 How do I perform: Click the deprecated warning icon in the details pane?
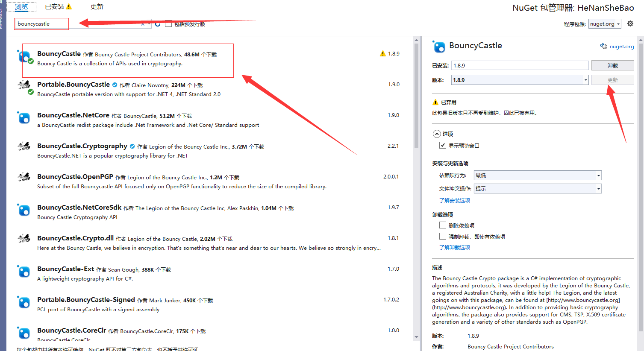tap(435, 102)
